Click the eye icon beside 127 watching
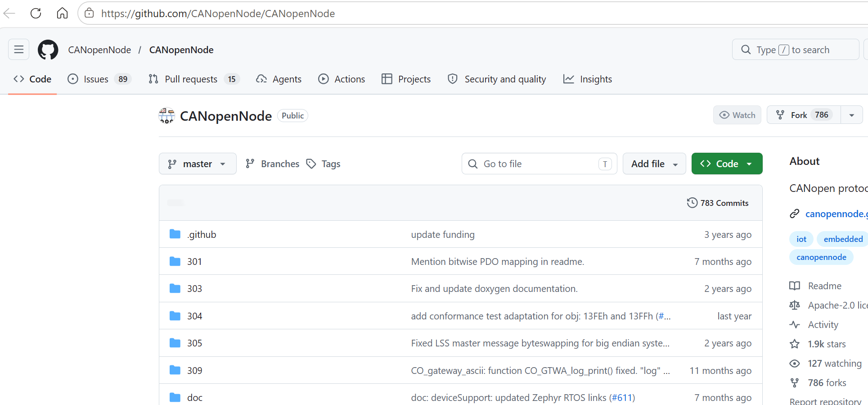This screenshot has height=405, width=868. tap(795, 363)
